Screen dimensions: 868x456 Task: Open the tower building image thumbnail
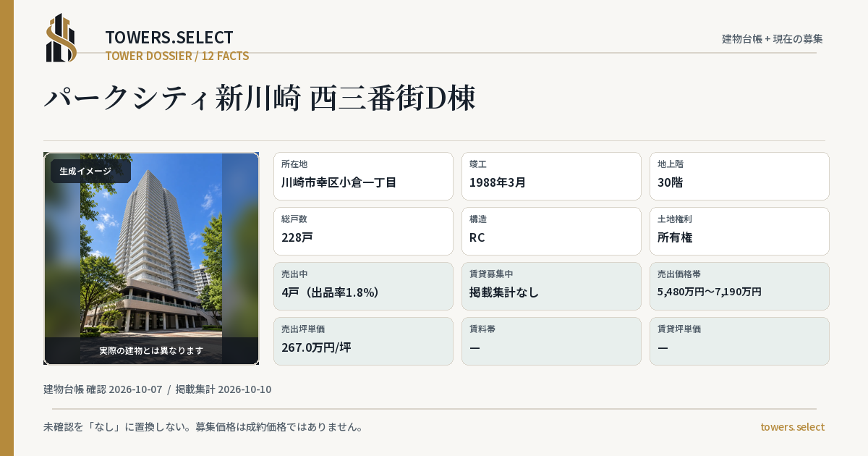coord(151,258)
